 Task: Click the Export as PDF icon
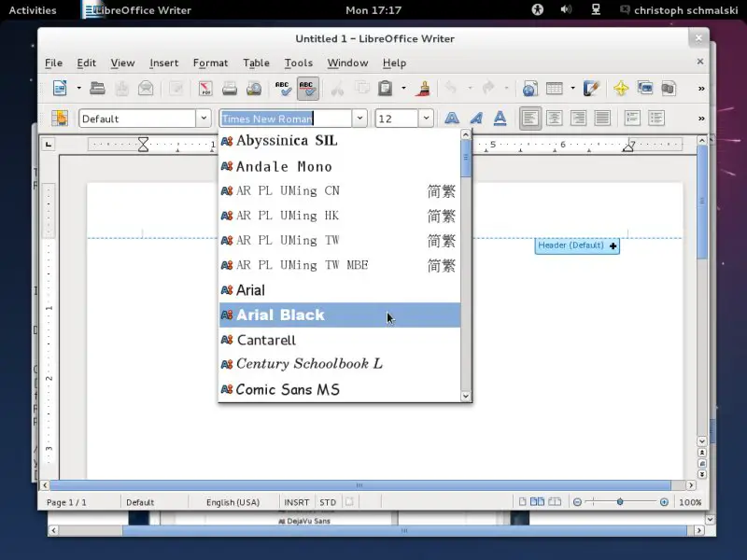click(x=205, y=88)
